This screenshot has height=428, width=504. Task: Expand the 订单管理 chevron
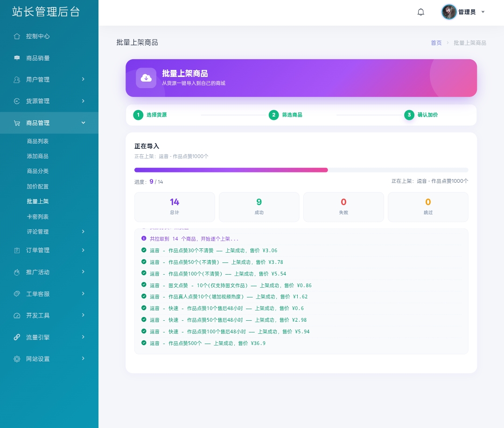coord(83,250)
